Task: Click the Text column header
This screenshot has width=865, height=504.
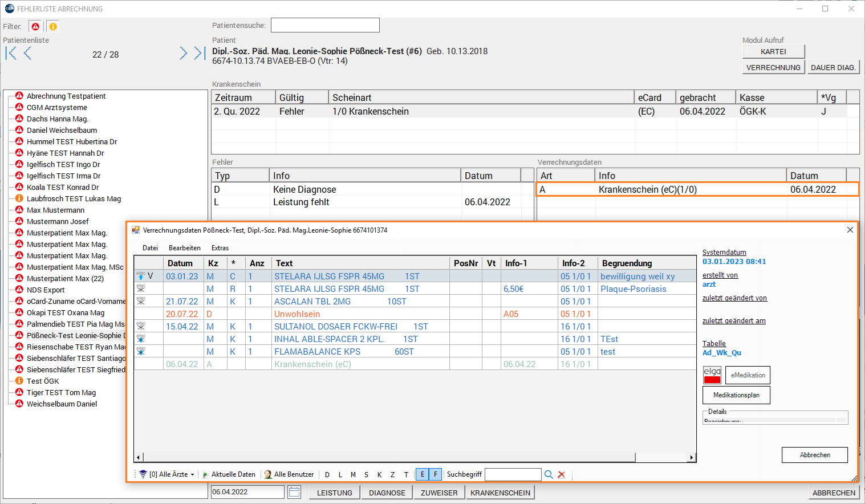Action: click(x=361, y=263)
